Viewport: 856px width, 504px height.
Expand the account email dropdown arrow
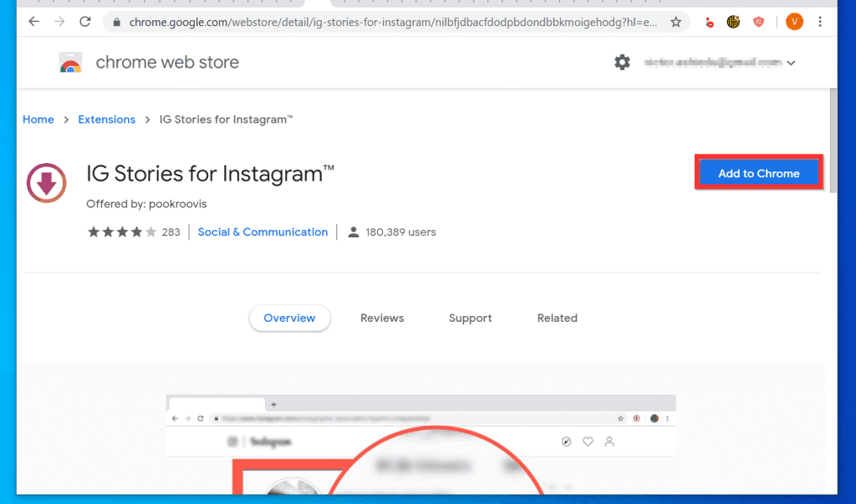click(791, 64)
